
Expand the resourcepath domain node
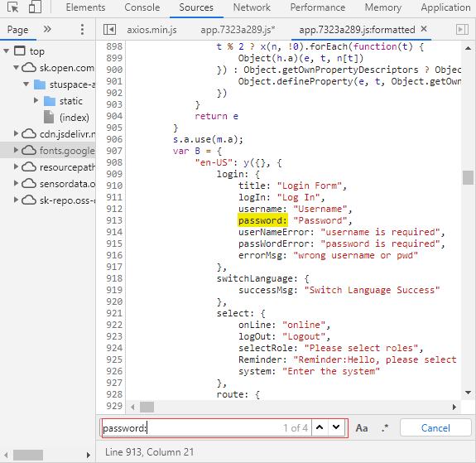(x=16, y=166)
